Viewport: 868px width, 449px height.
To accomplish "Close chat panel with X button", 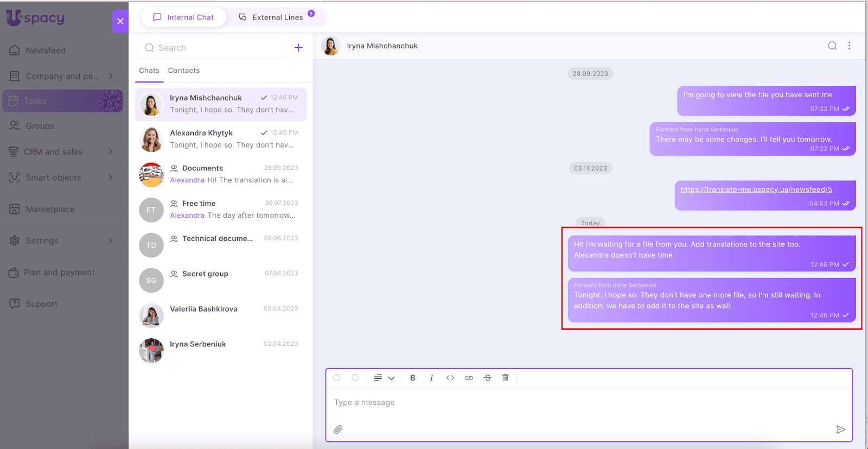I will [x=120, y=21].
